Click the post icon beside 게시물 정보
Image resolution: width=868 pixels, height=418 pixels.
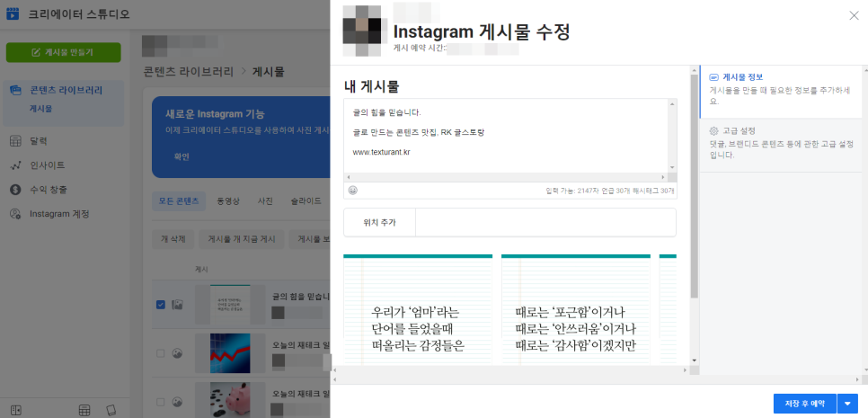(714, 77)
